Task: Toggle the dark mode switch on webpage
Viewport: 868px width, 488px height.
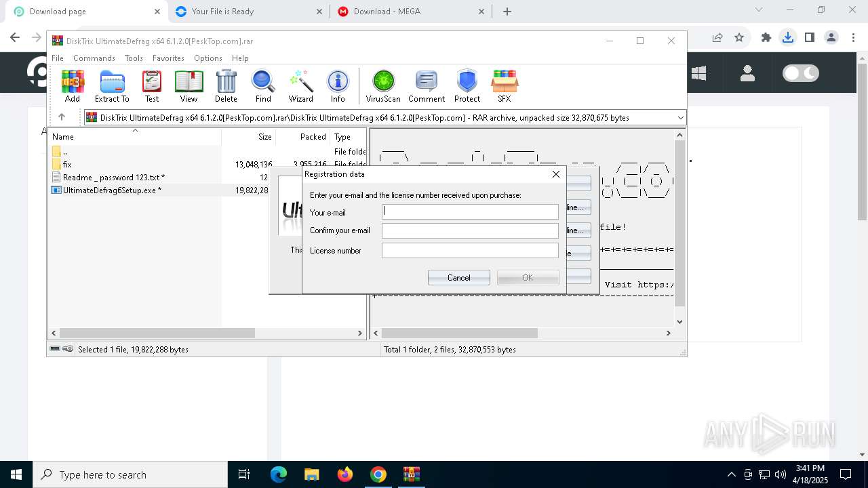Action: (x=801, y=73)
